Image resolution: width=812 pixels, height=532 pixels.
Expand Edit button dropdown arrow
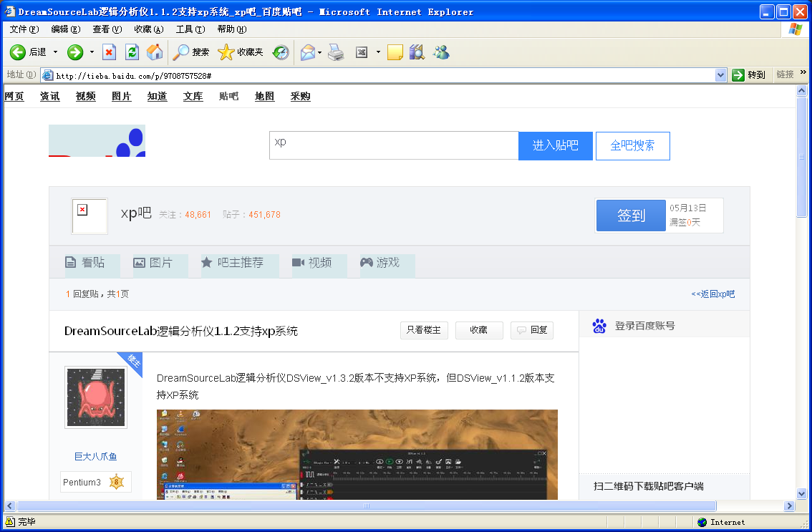tap(378, 52)
